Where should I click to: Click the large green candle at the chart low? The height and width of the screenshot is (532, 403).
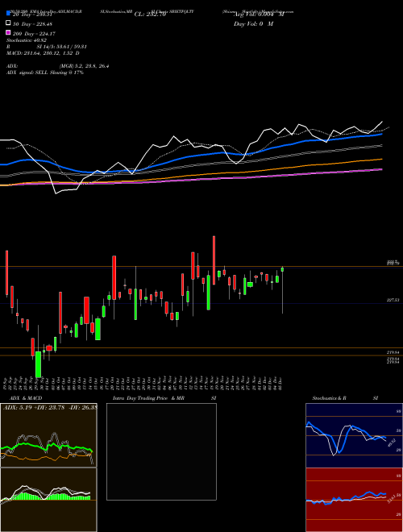coord(39,364)
